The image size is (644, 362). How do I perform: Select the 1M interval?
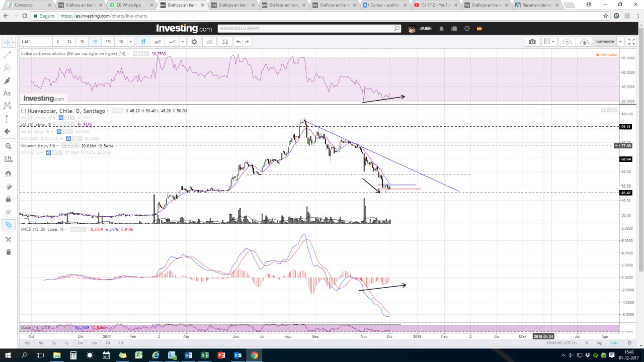108,42
